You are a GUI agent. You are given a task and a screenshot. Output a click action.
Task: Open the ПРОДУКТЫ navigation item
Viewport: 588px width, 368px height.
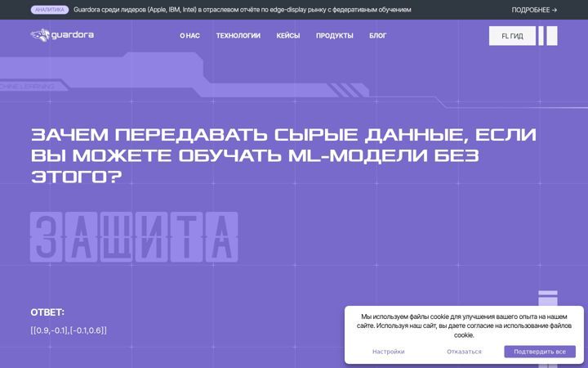coord(335,36)
